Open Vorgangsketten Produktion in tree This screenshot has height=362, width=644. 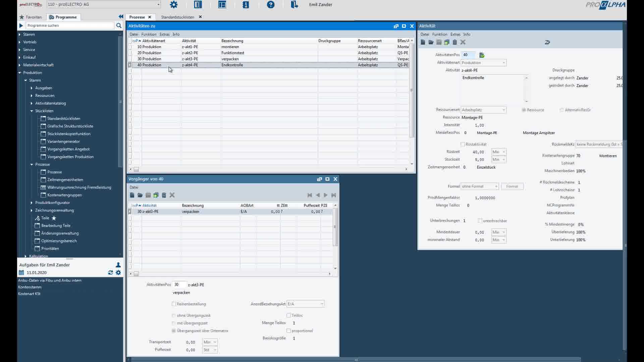pyautogui.click(x=70, y=157)
